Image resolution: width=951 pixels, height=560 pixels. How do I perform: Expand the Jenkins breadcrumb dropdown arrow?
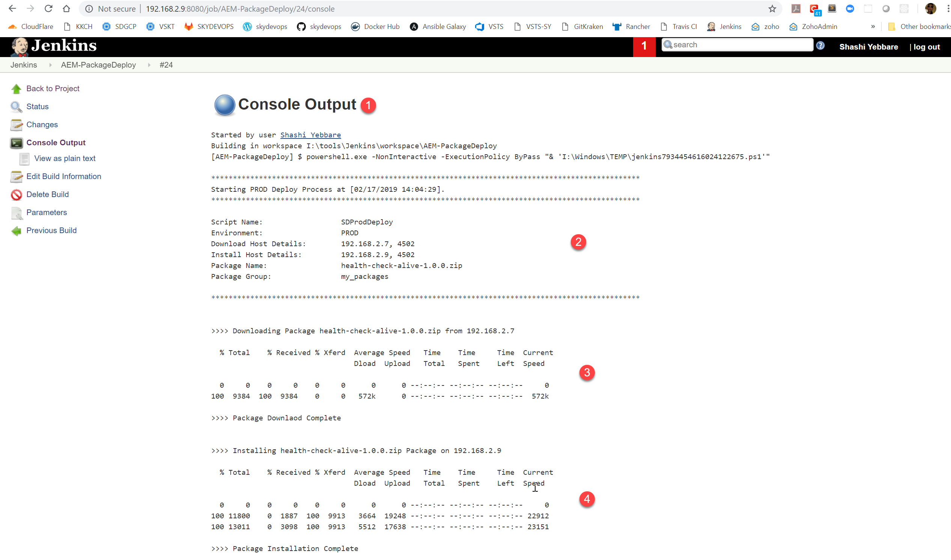pos(50,65)
